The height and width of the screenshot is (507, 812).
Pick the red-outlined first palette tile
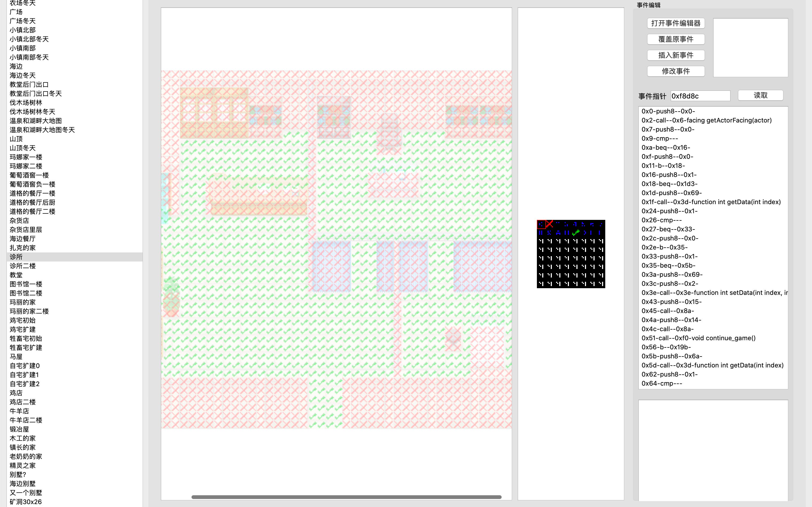541,224
